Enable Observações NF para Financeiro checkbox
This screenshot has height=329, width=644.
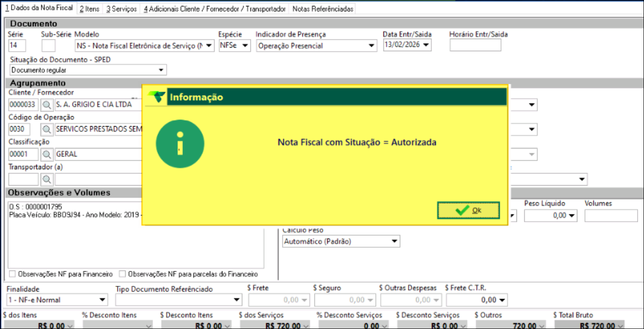point(13,274)
